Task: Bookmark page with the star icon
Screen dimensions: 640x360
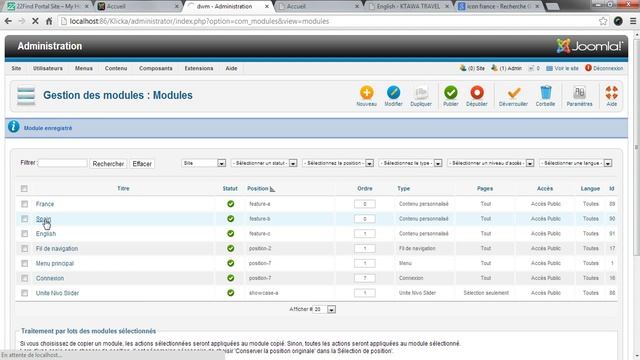Action: (x=603, y=21)
